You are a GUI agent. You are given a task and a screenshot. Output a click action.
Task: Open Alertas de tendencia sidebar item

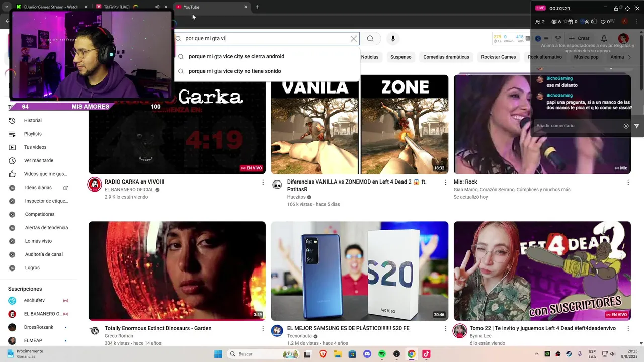coord(39,228)
